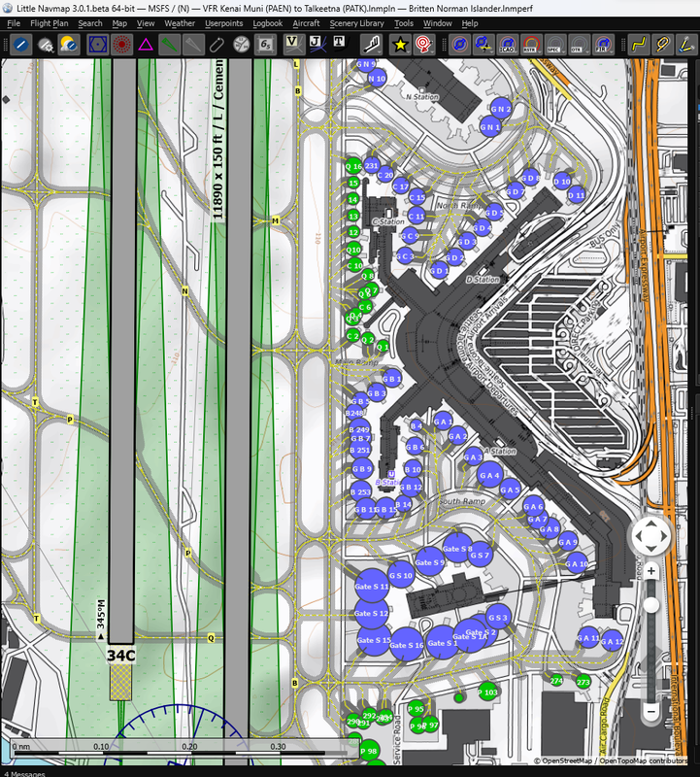Click the green P 103 parking spot
The image size is (700, 777).
tap(488, 693)
